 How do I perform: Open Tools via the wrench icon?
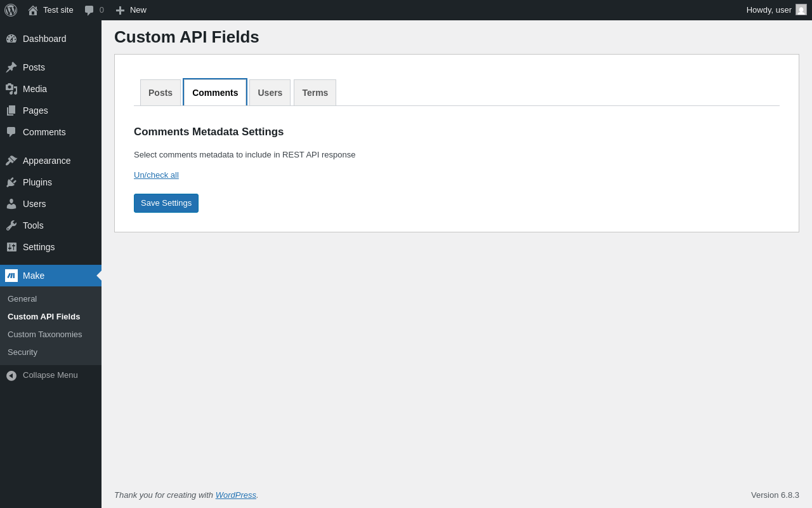(x=11, y=225)
